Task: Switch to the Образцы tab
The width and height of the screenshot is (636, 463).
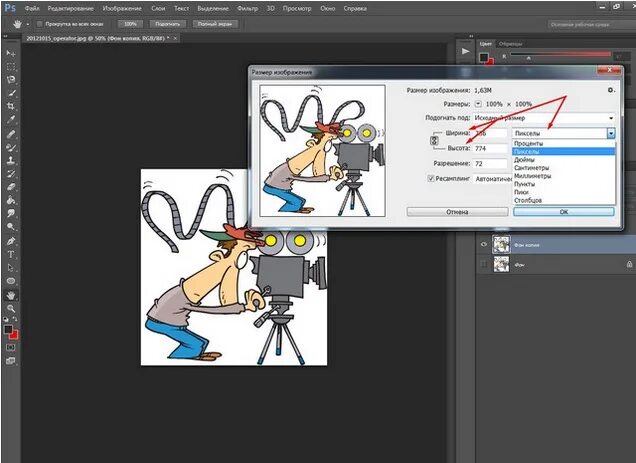Action: point(510,44)
